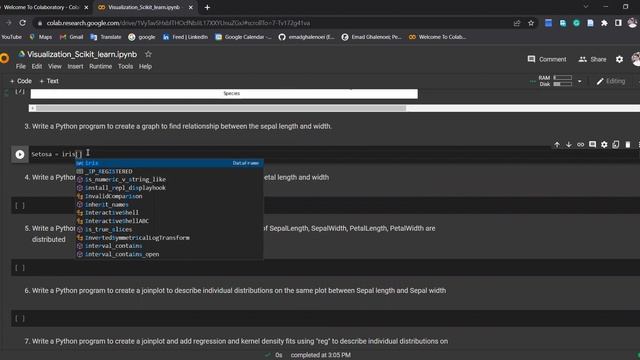Open the Google Drive notebook icon
The image size is (640, 360).
point(22,54)
